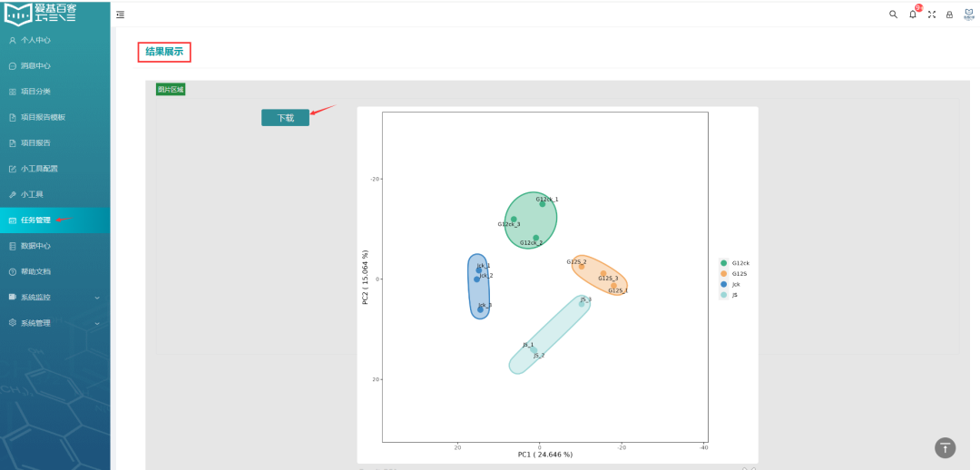Click the 下载 download button
This screenshot has height=470, width=980.
tap(285, 118)
